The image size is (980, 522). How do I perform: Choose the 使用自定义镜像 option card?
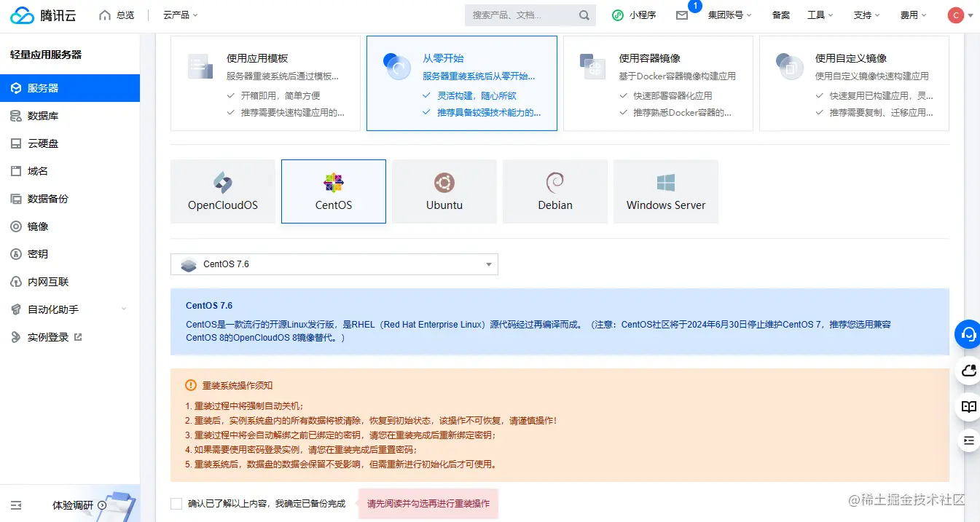(854, 84)
